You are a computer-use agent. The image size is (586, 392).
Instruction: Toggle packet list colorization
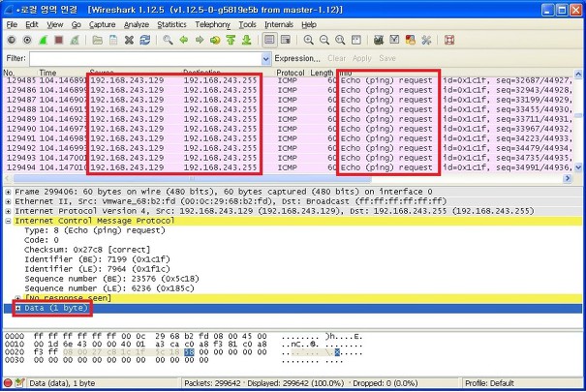tap(269, 40)
